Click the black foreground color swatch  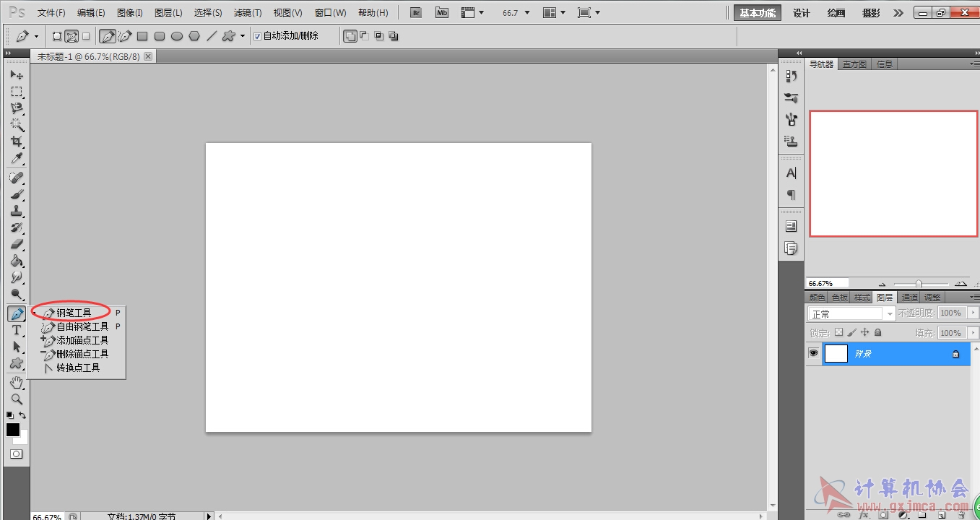point(13,430)
